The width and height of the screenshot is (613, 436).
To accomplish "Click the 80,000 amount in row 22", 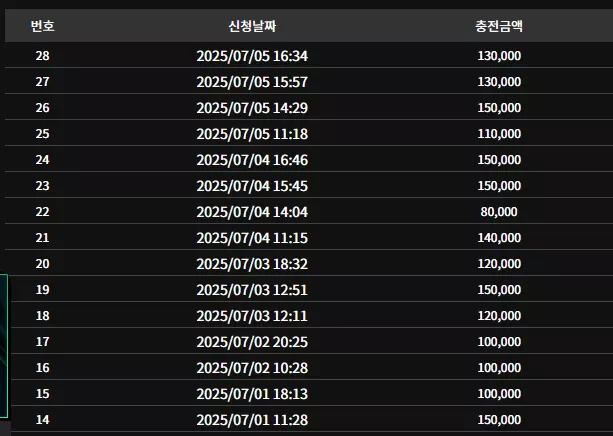I will [x=499, y=212].
